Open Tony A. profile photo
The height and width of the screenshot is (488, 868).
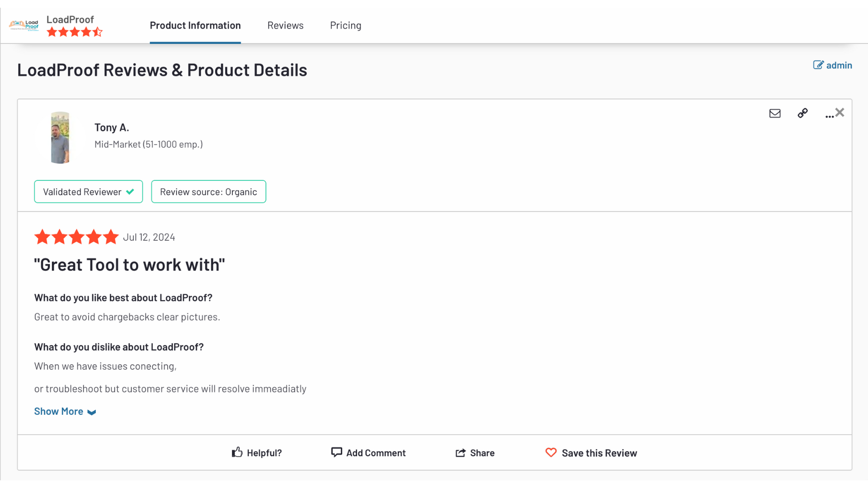pos(60,138)
